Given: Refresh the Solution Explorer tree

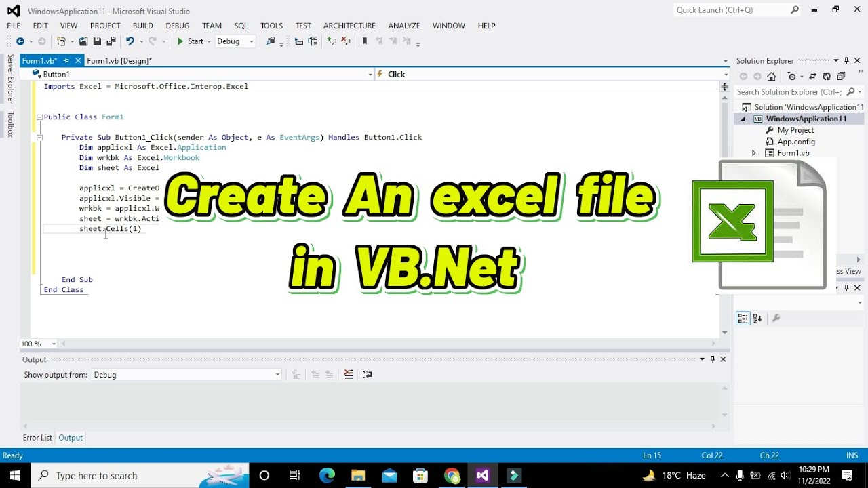Looking at the screenshot, I should (827, 77).
